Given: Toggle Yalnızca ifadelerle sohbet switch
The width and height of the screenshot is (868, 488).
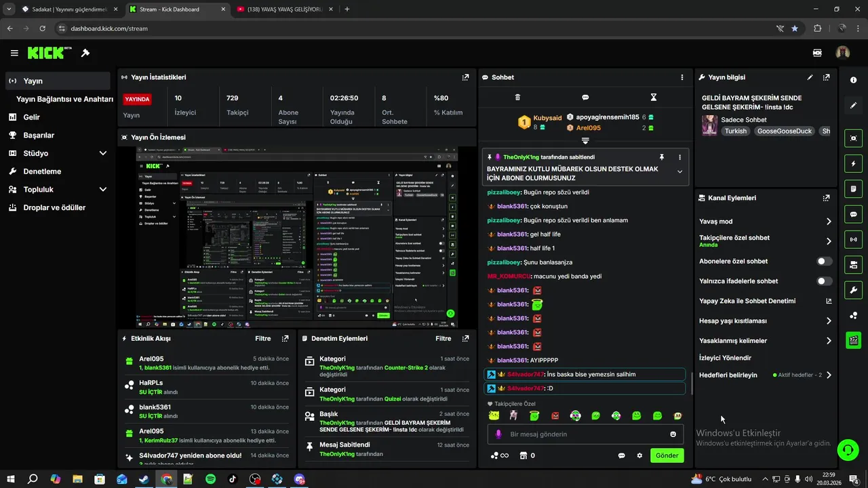Looking at the screenshot, I should [x=824, y=281].
